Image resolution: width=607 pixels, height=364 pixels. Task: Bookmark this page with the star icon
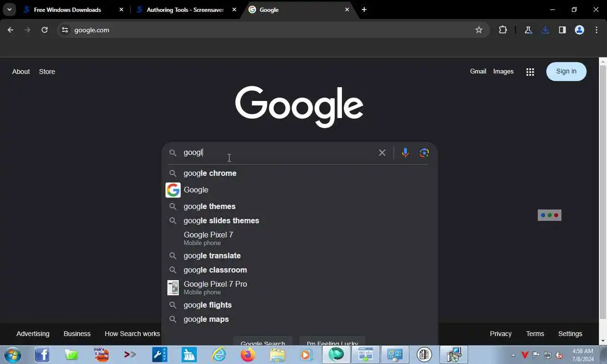click(479, 30)
